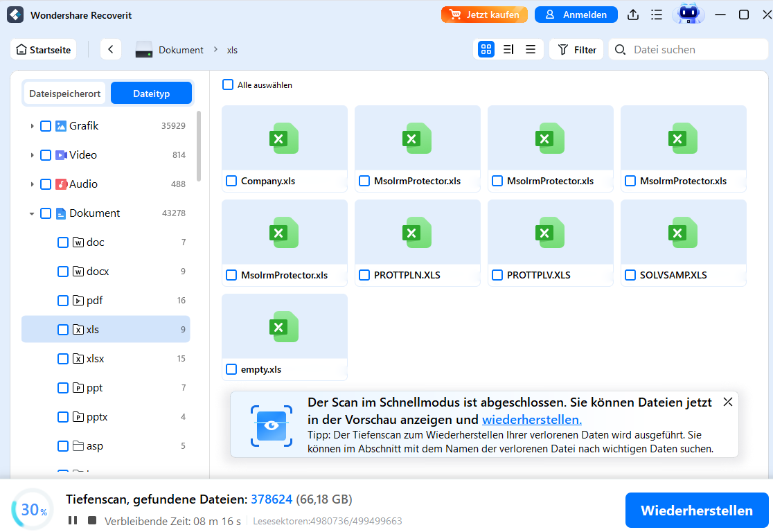Click the Wiederherstellen button

click(x=696, y=511)
